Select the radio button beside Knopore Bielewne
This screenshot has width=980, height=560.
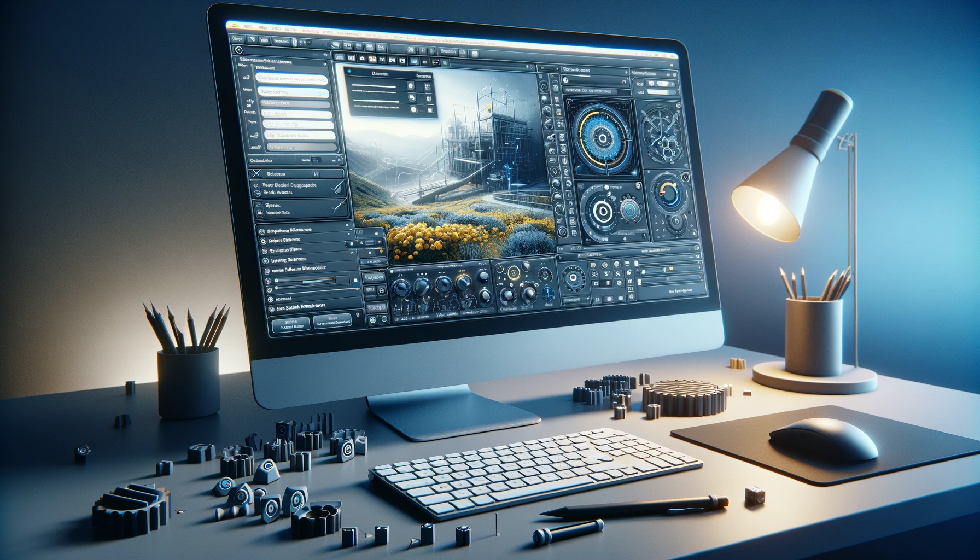pos(263,241)
